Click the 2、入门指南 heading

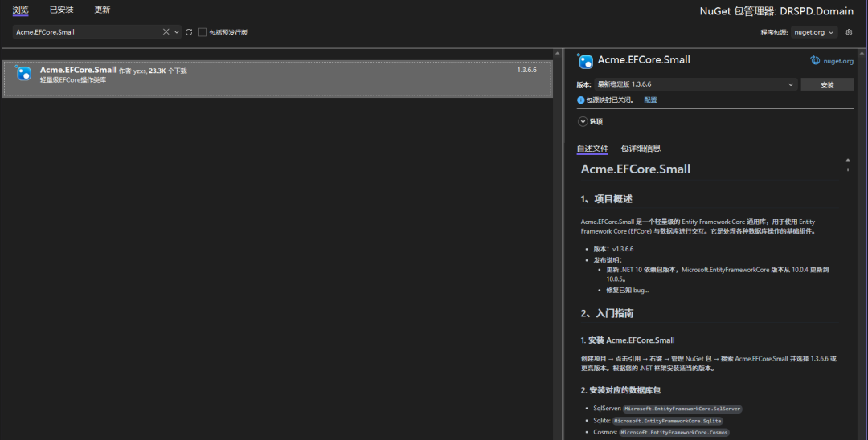(x=608, y=313)
